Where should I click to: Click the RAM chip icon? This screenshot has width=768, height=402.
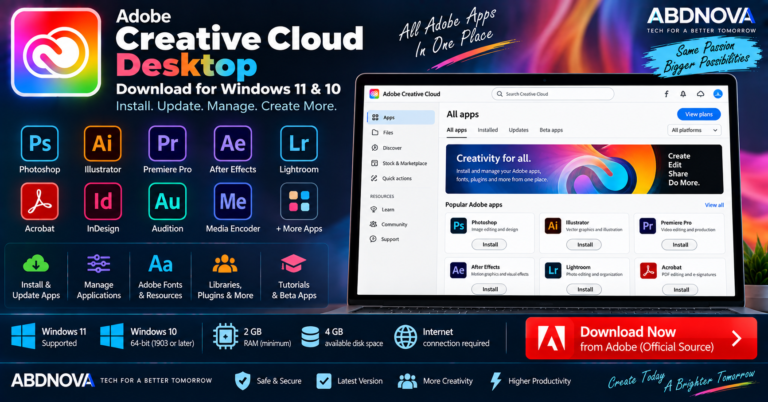pyautogui.click(x=225, y=337)
